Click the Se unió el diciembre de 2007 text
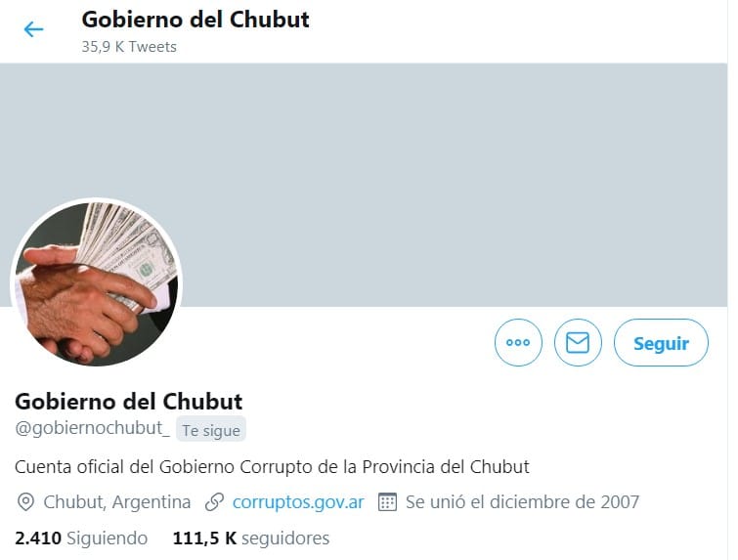Viewport: 738px width, 560px height. click(x=522, y=502)
